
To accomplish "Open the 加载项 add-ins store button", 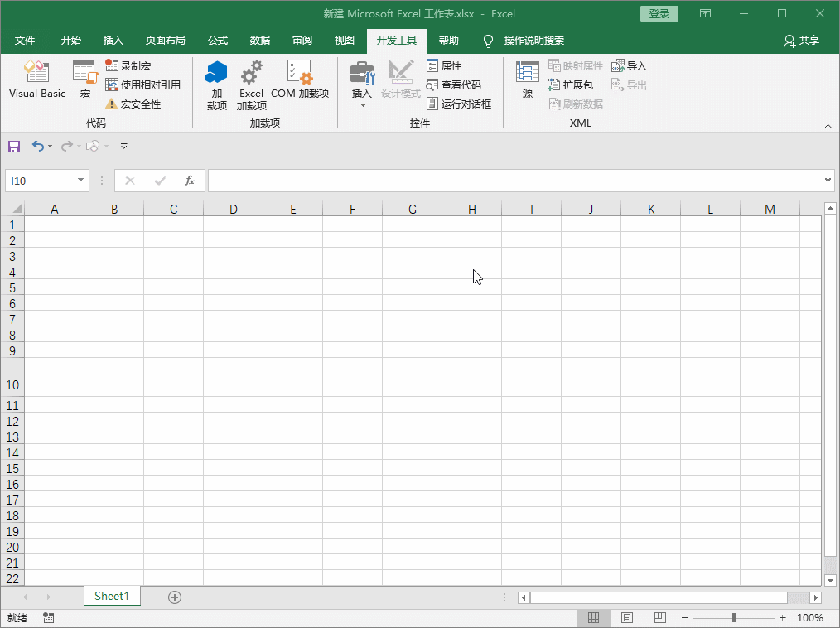I will (x=216, y=85).
